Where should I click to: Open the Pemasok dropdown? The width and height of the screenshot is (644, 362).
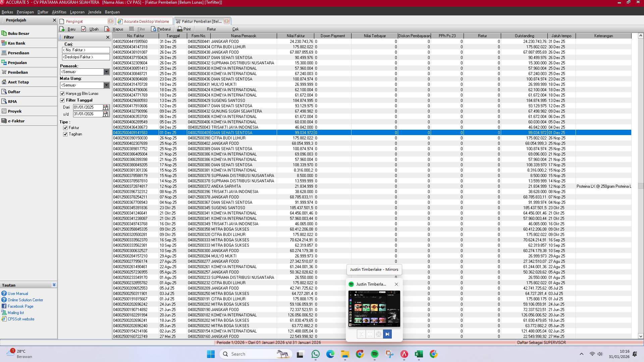pos(107,72)
